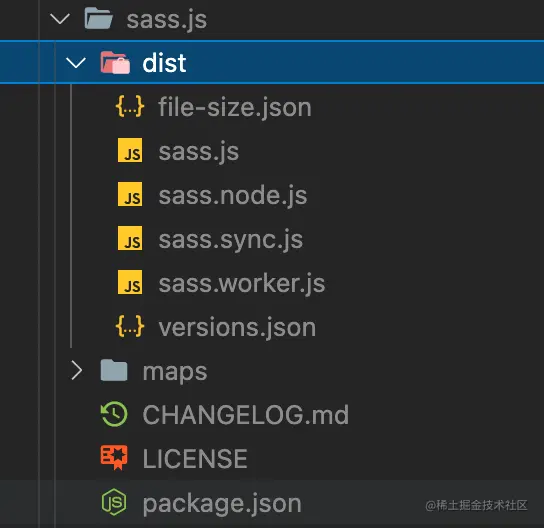Select the dist folder label
The width and height of the screenshot is (544, 528).
point(164,63)
